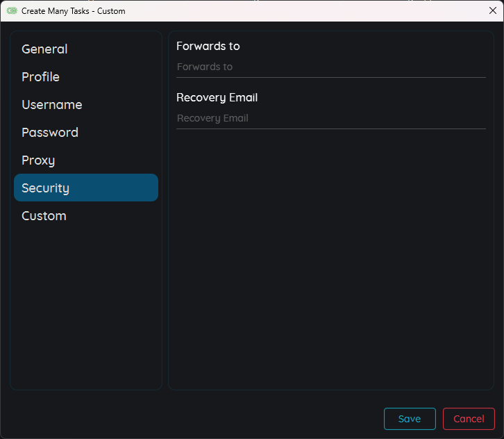The image size is (504, 439).
Task: Close the Create Many Tasks dialog
Action: [492, 10]
